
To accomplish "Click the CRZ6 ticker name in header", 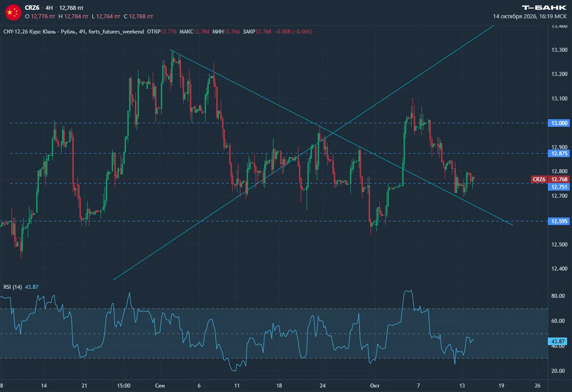I will point(32,8).
